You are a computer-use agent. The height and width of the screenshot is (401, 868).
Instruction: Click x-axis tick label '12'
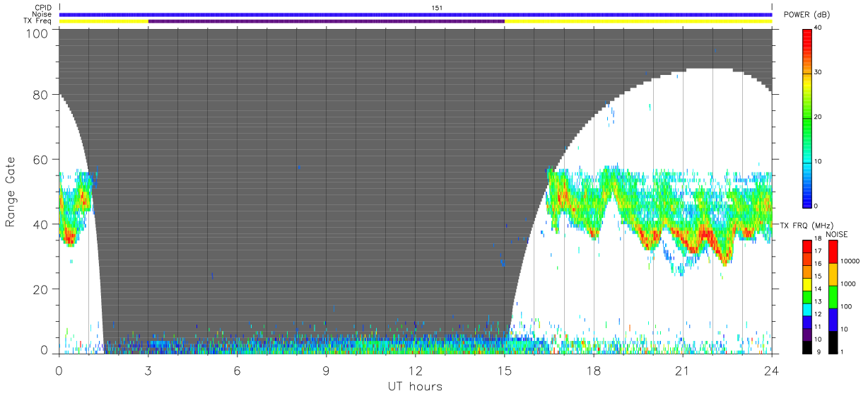point(416,370)
